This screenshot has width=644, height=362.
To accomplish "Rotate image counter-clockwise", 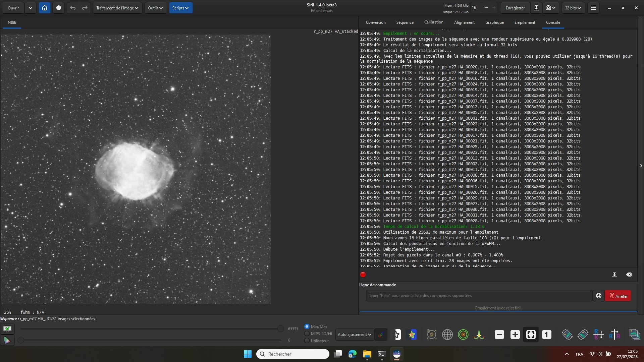I will click(567, 335).
